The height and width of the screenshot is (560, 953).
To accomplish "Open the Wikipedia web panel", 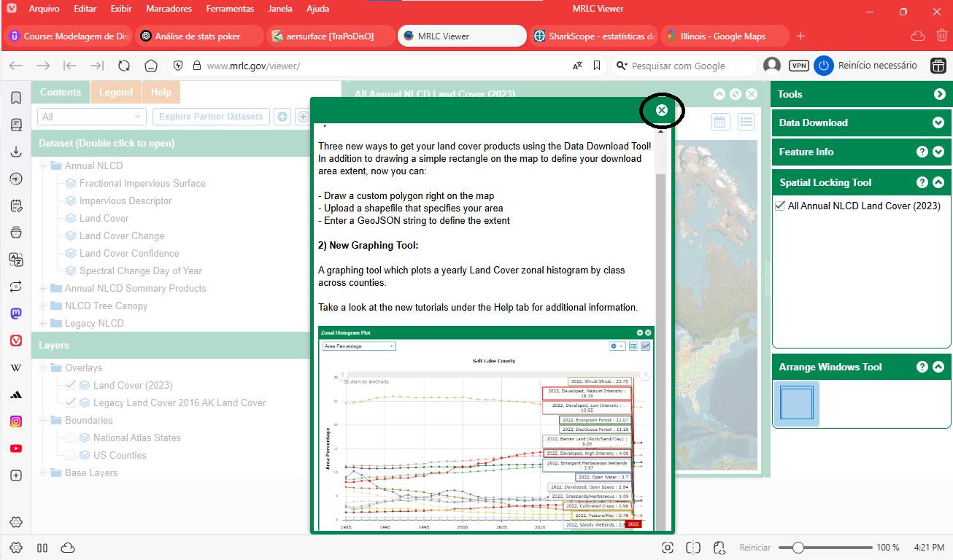I will click(16, 367).
